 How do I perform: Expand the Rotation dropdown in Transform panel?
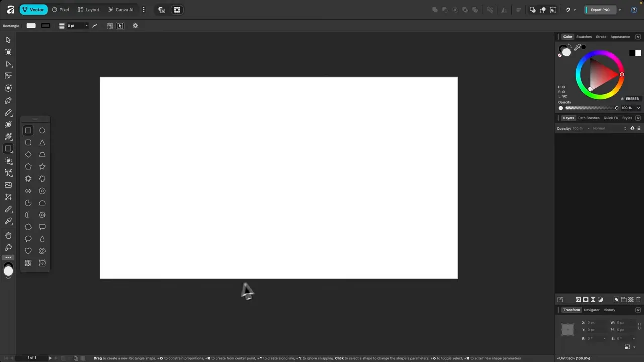pyautogui.click(x=604, y=338)
